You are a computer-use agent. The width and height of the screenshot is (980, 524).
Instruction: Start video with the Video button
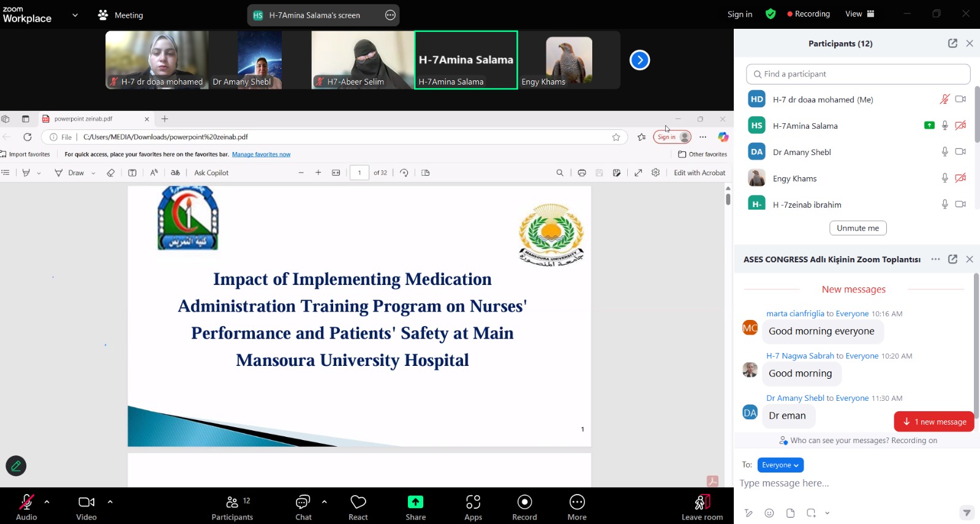[x=86, y=507]
